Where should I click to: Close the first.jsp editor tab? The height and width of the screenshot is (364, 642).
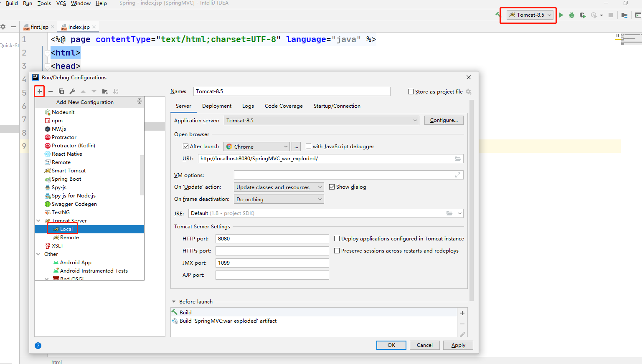[53, 27]
